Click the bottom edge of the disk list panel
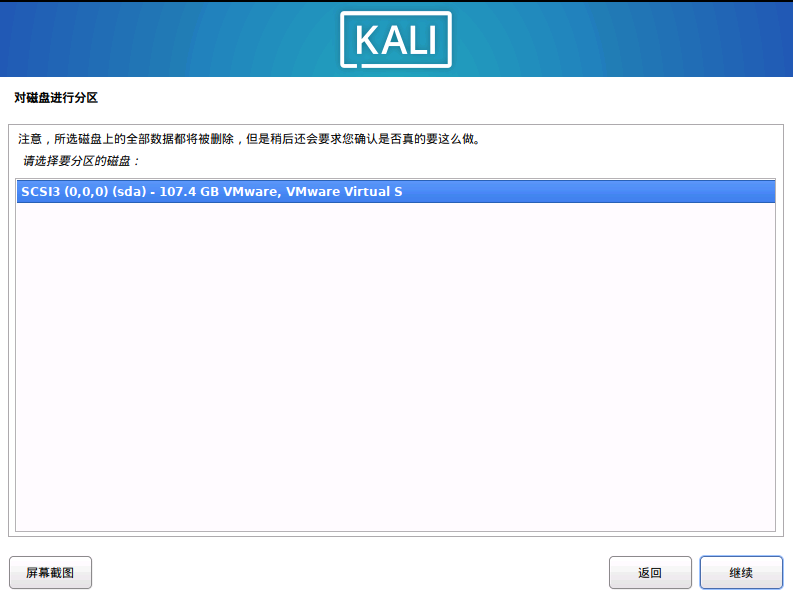 coord(395,531)
